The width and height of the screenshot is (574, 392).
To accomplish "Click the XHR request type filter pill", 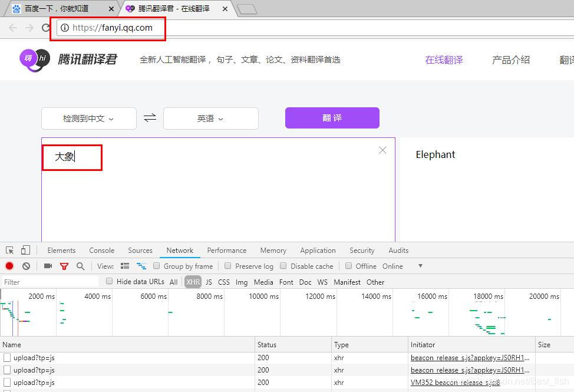I will tap(193, 282).
